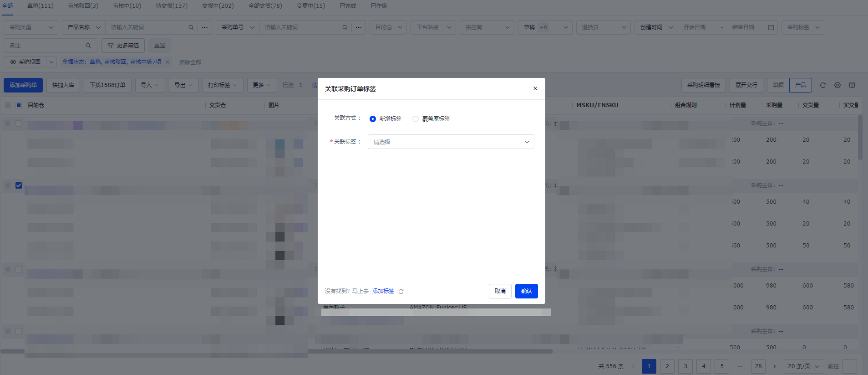Image resolution: width=868 pixels, height=375 pixels.
Task: Click the 添加标签 link in the dialog
Action: click(383, 291)
